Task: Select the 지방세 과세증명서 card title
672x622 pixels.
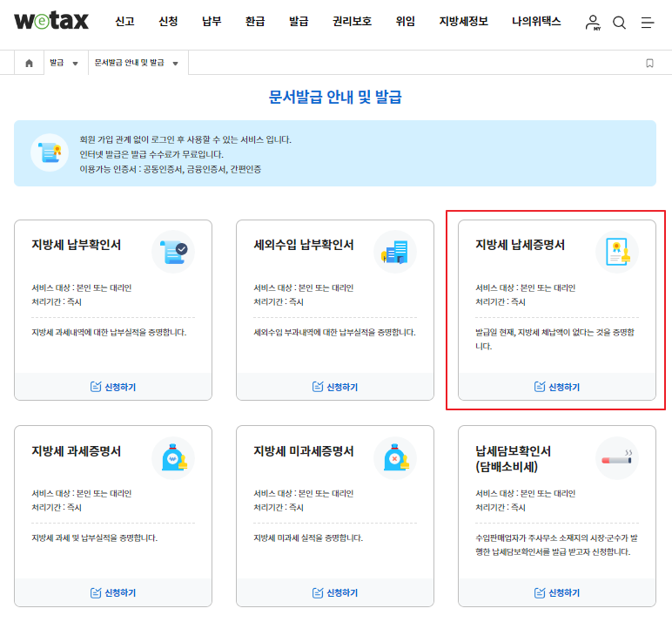Action: coord(77,451)
